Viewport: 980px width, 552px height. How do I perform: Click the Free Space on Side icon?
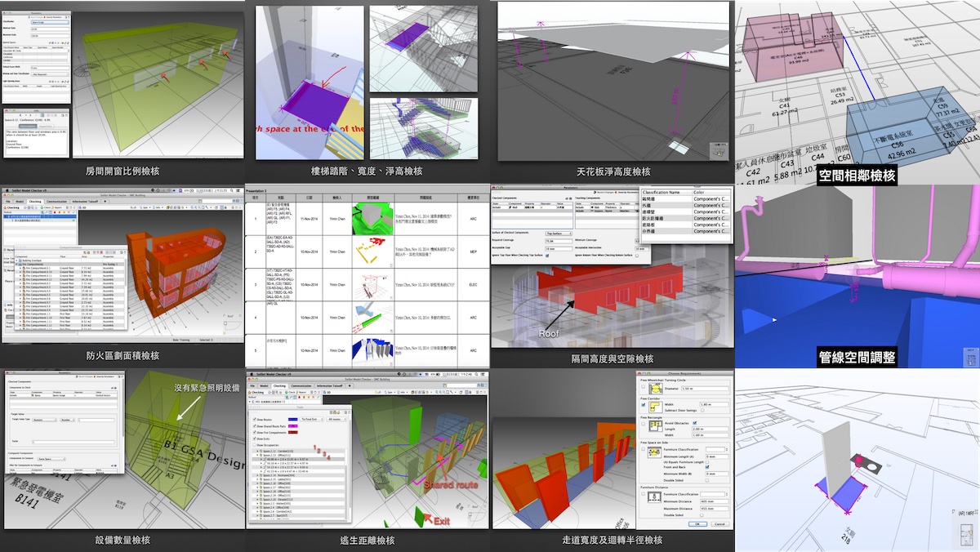pos(653,453)
